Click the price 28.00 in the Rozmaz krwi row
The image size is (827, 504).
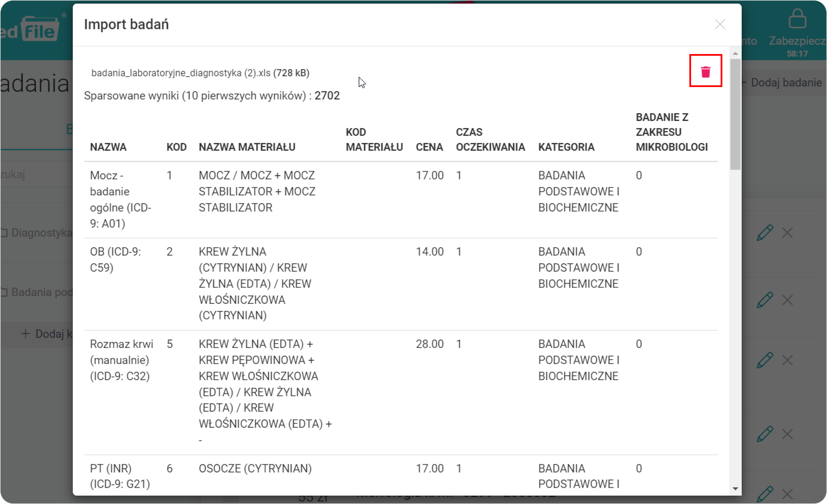[430, 344]
